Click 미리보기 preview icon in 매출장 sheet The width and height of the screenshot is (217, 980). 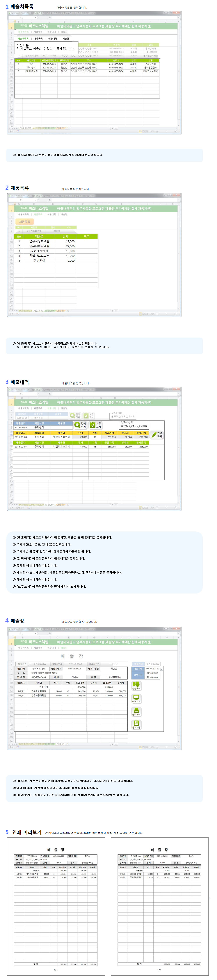(x=136, y=698)
